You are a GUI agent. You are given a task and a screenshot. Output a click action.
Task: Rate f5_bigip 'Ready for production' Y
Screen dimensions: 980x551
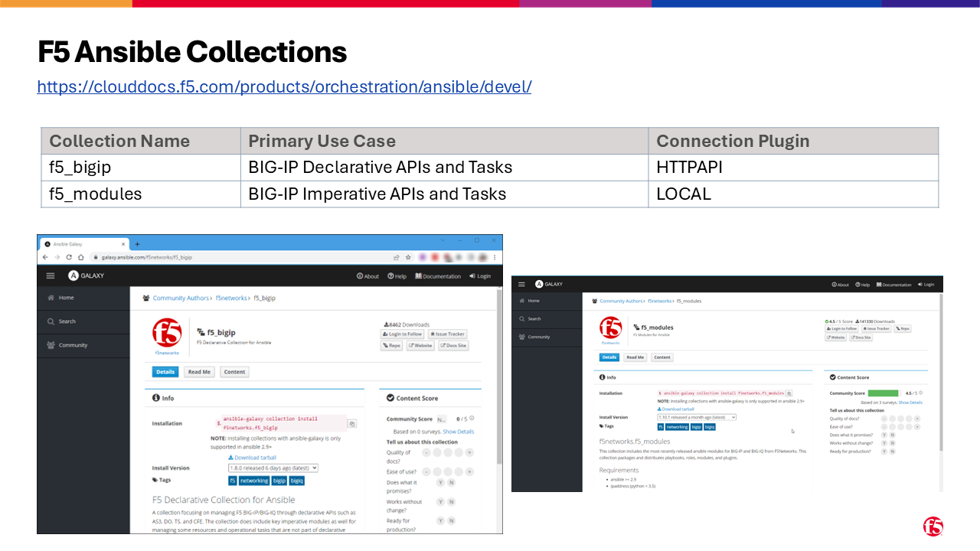tap(440, 521)
